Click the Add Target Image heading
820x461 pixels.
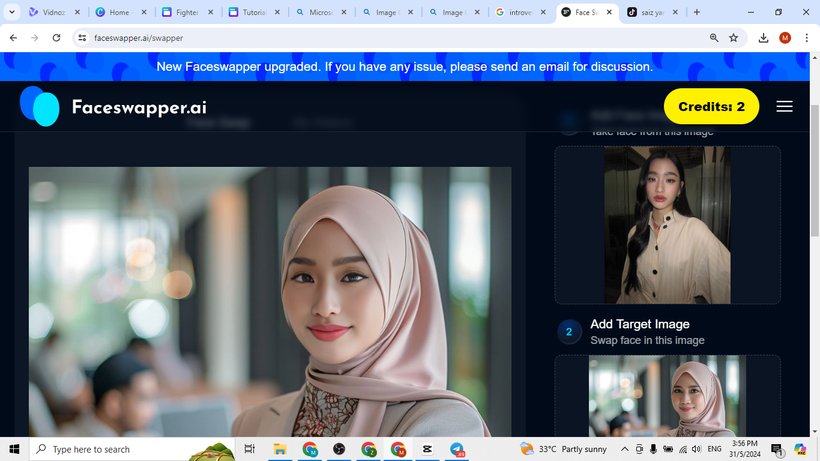click(640, 324)
